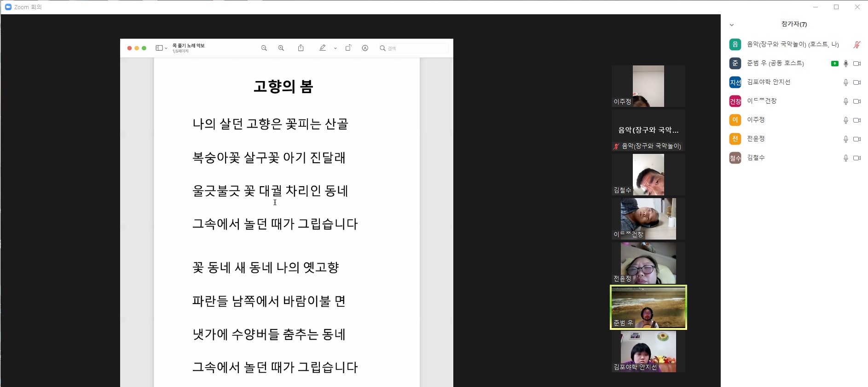
Task: Toggle microphone for 준범 우
Action: [845, 64]
